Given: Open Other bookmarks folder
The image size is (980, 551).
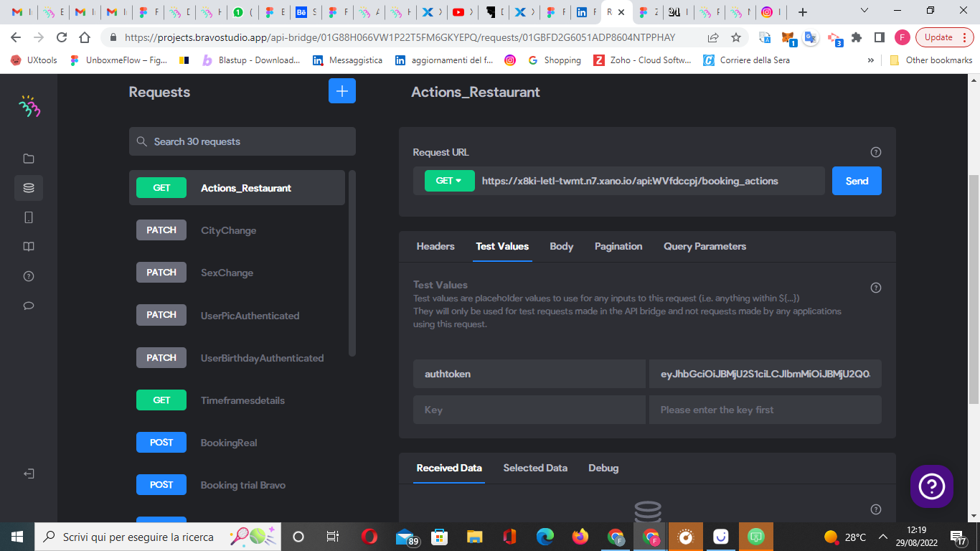Looking at the screenshot, I should point(931,60).
